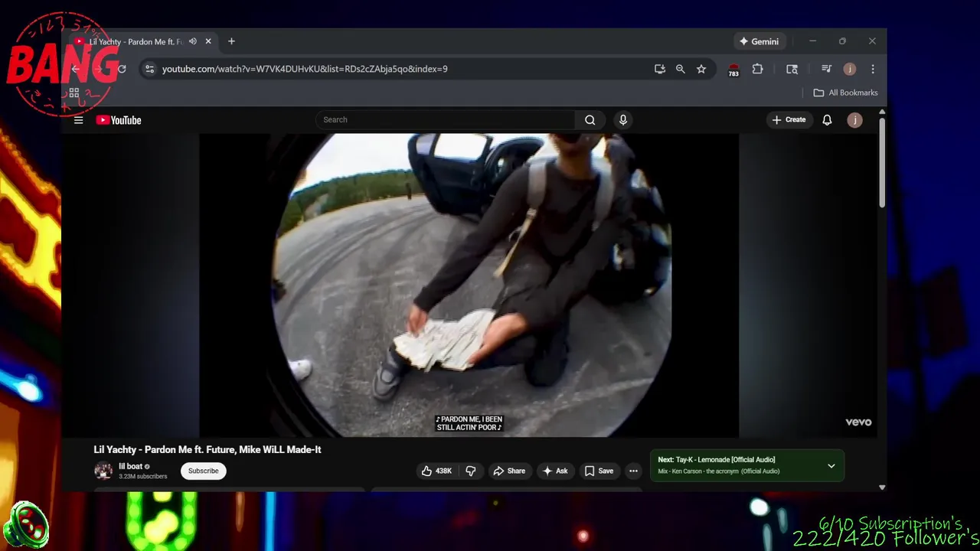Screen dimensions: 980x551
Task: Select the Lil Yachty - Pardon Me tab
Action: click(x=135, y=41)
